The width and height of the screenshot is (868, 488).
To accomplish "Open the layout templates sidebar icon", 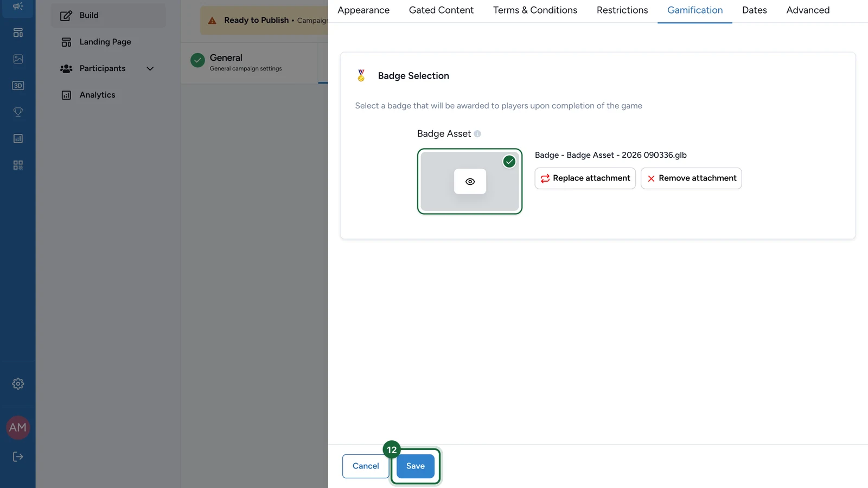I will 18,33.
